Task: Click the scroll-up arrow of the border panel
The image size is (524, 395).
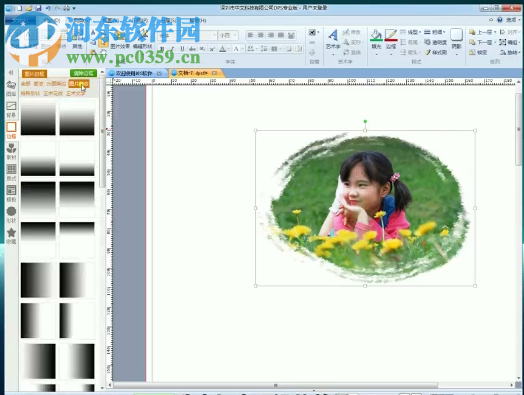Action: pos(102,72)
